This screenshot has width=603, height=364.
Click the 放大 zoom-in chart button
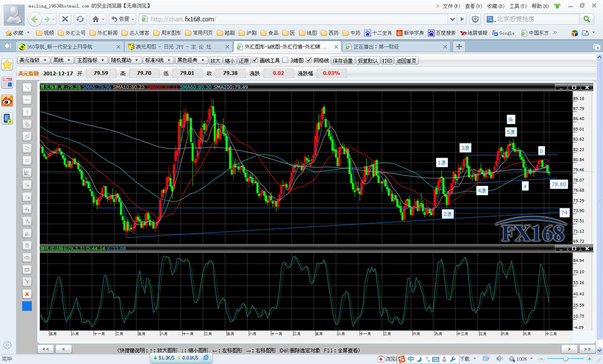[215, 61]
